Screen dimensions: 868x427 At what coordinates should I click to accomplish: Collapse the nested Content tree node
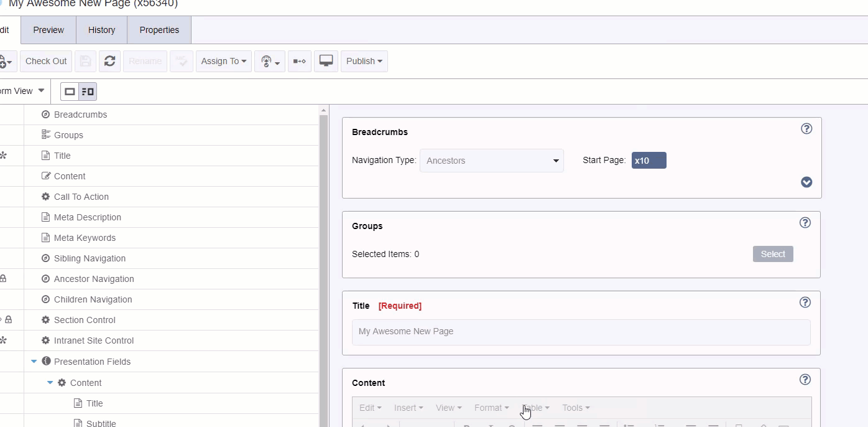50,383
